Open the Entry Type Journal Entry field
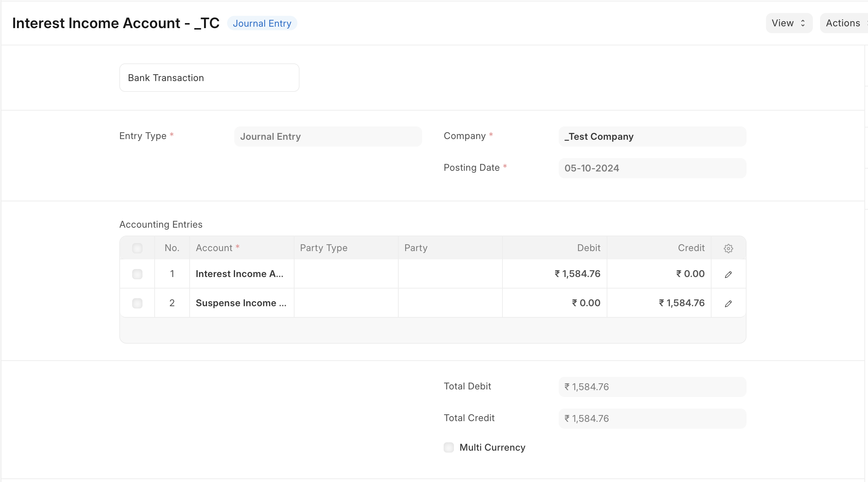The height and width of the screenshot is (482, 868). (328, 137)
